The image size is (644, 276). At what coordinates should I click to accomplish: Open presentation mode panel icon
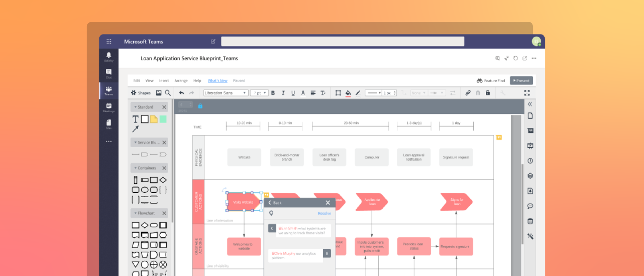(530, 146)
